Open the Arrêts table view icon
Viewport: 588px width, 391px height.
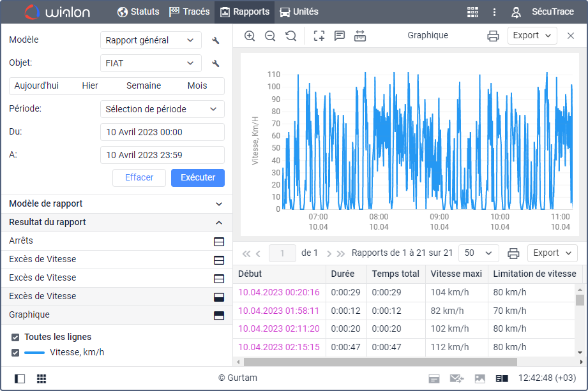click(218, 241)
